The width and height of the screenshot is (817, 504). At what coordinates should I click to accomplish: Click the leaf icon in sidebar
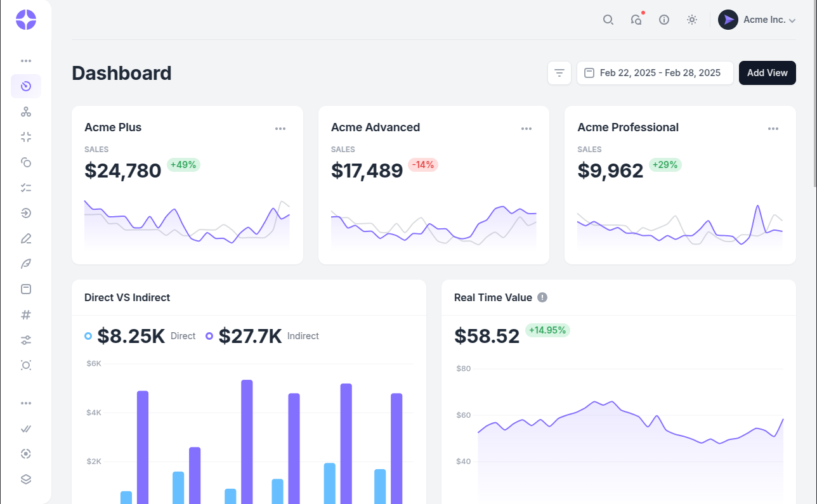[x=26, y=264]
